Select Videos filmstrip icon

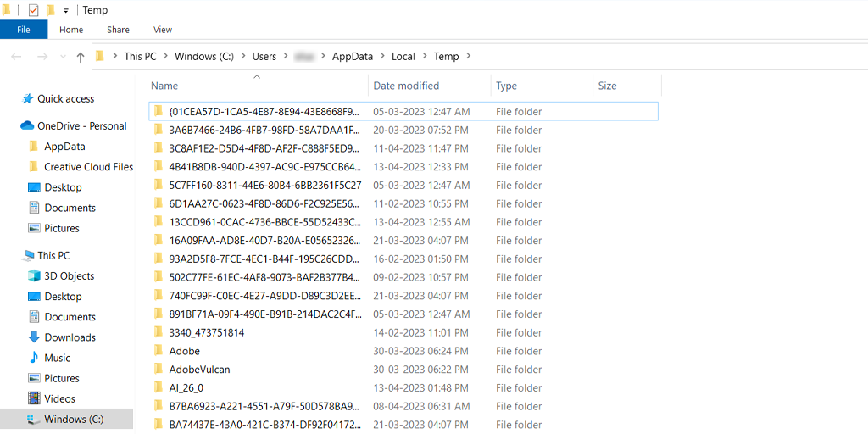coord(34,398)
